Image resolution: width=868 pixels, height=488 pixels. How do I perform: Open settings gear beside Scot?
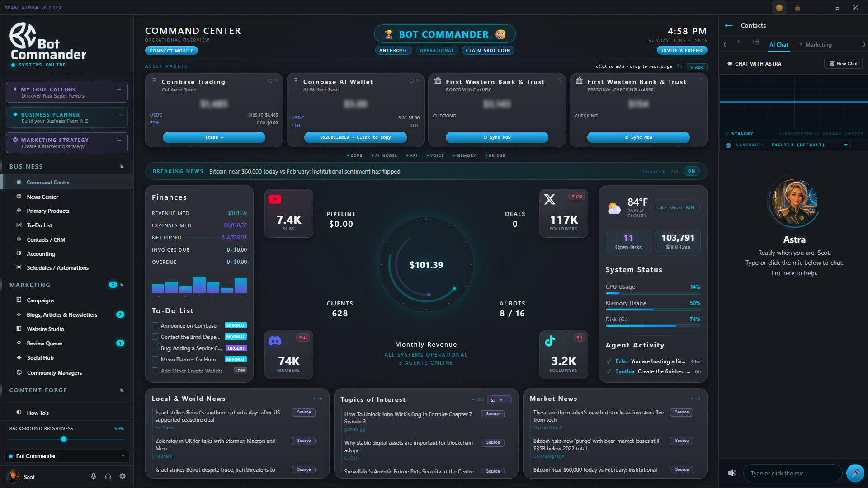(123, 476)
